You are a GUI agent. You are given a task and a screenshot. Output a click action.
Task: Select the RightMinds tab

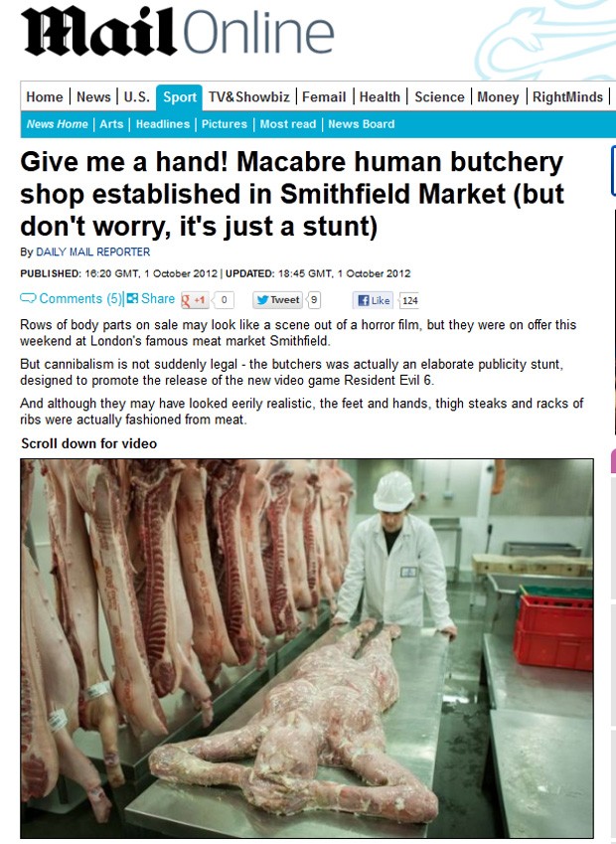567,96
